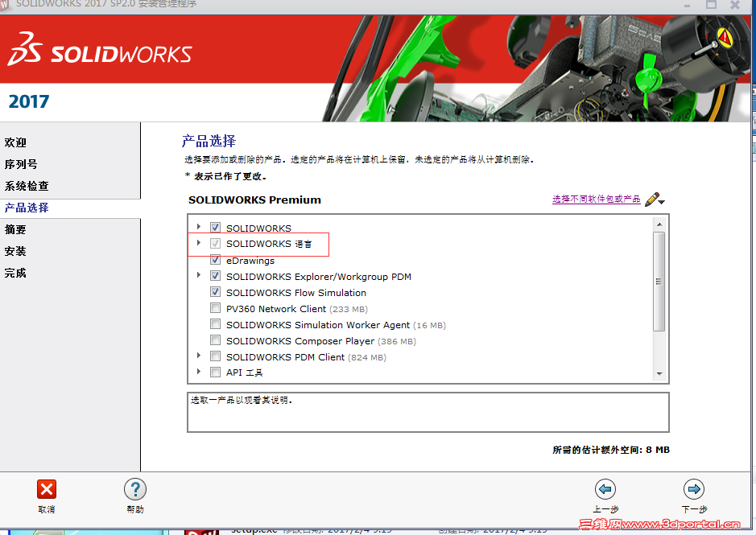Viewport: 756px width, 535px height.
Task: Toggle the SOLIDWORKS product checkbox
Action: 215,227
